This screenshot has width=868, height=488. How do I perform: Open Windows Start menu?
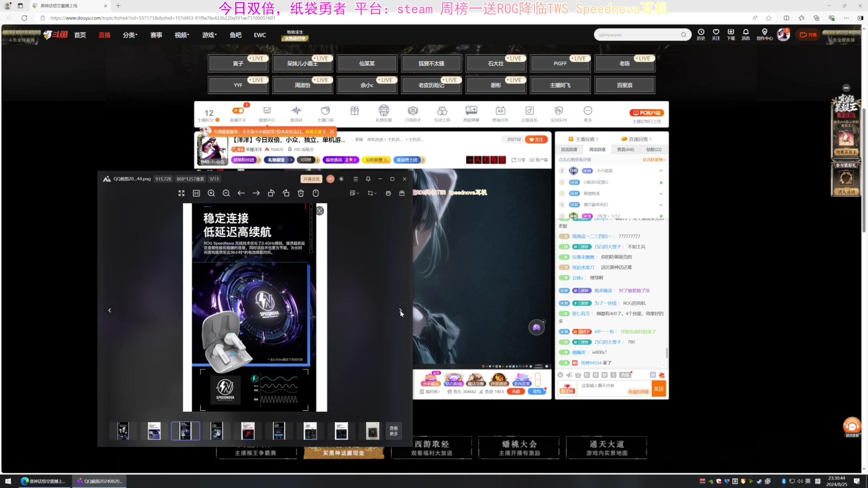pyautogui.click(x=8, y=481)
